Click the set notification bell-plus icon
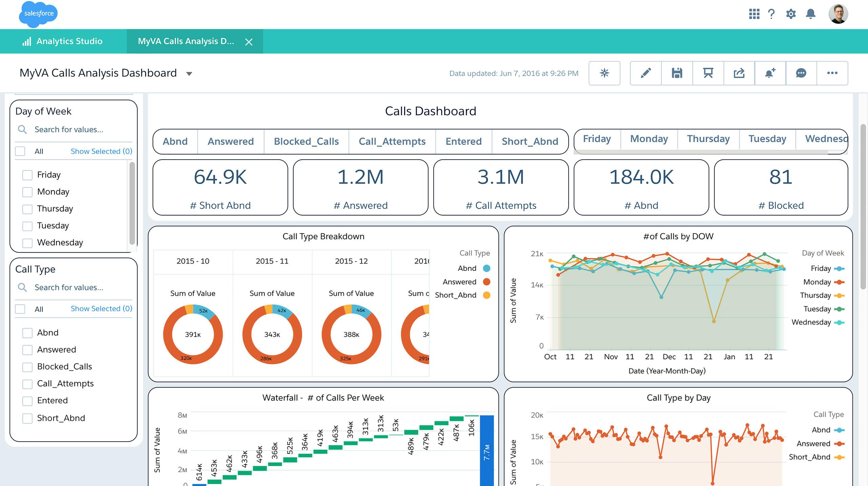 [770, 73]
